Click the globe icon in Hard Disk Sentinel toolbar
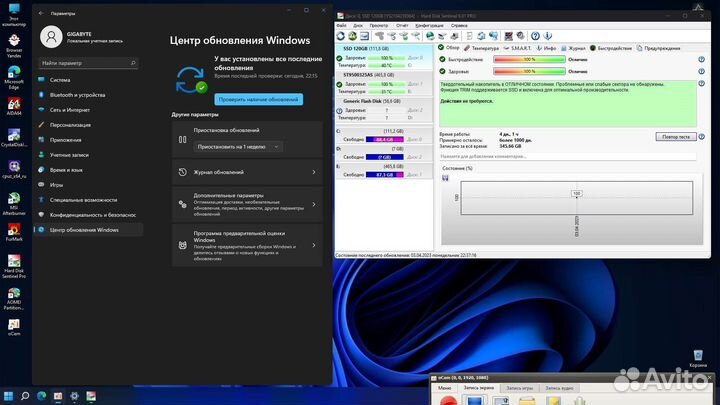 pos(430,36)
